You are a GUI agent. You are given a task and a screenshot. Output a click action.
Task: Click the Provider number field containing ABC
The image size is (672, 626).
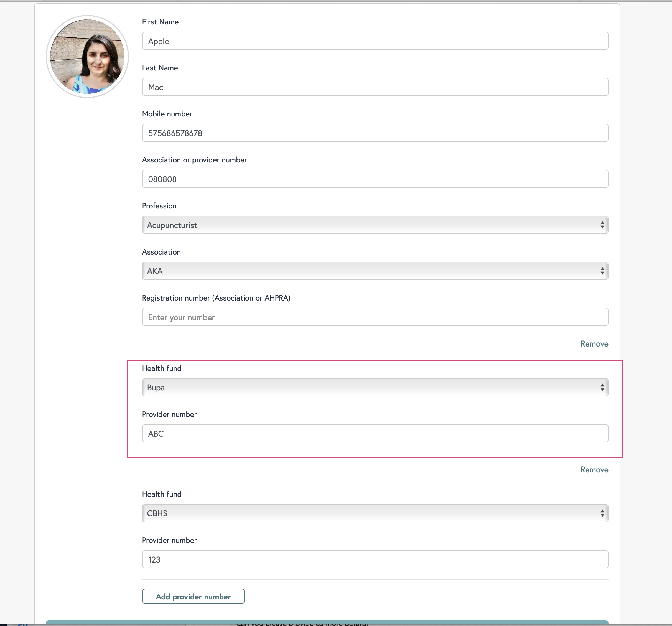[x=375, y=433]
